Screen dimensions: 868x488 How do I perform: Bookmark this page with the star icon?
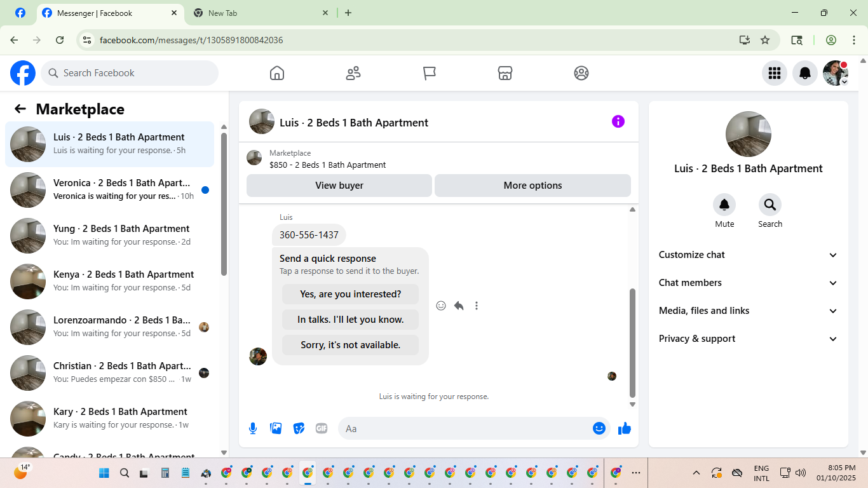pos(765,40)
